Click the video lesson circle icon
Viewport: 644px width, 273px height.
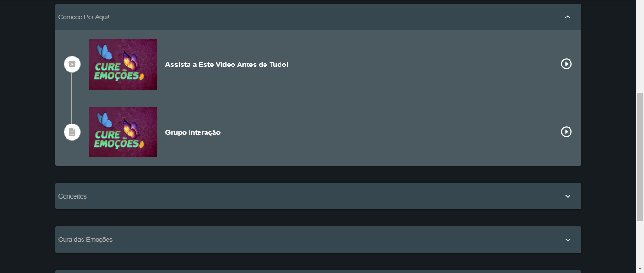tap(72, 64)
